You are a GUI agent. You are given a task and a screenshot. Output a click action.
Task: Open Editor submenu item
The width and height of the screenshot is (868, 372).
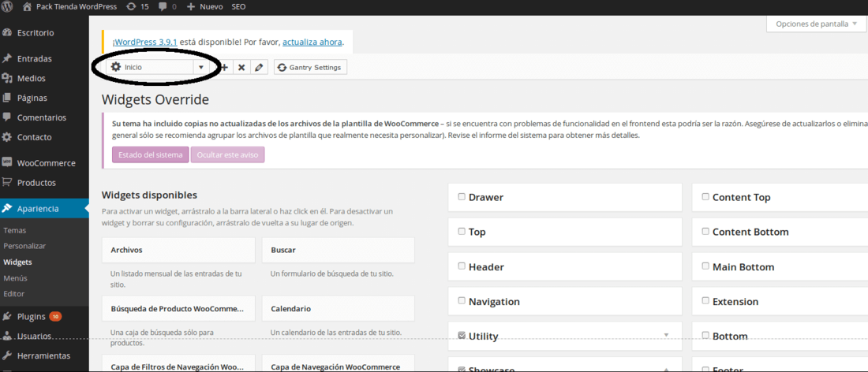click(14, 293)
